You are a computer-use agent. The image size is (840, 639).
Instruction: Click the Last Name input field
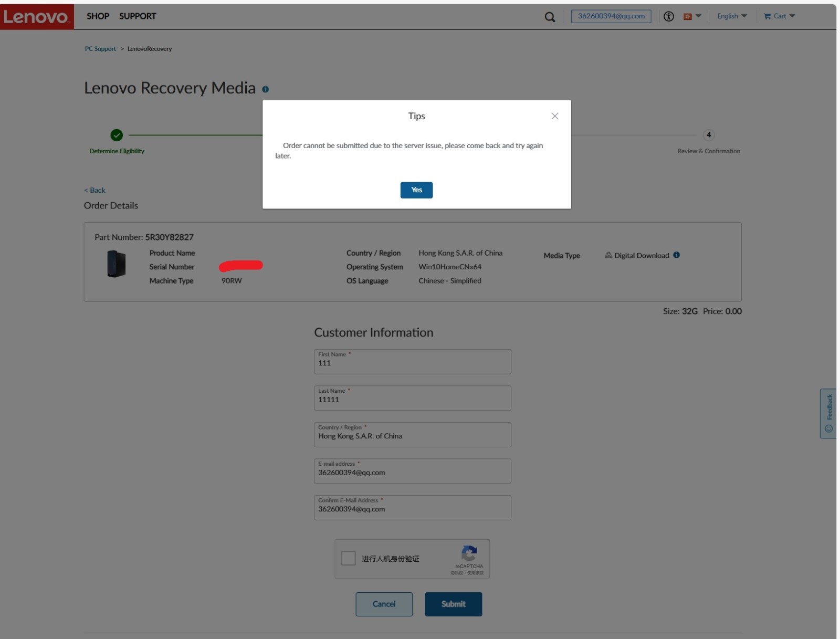coord(412,398)
